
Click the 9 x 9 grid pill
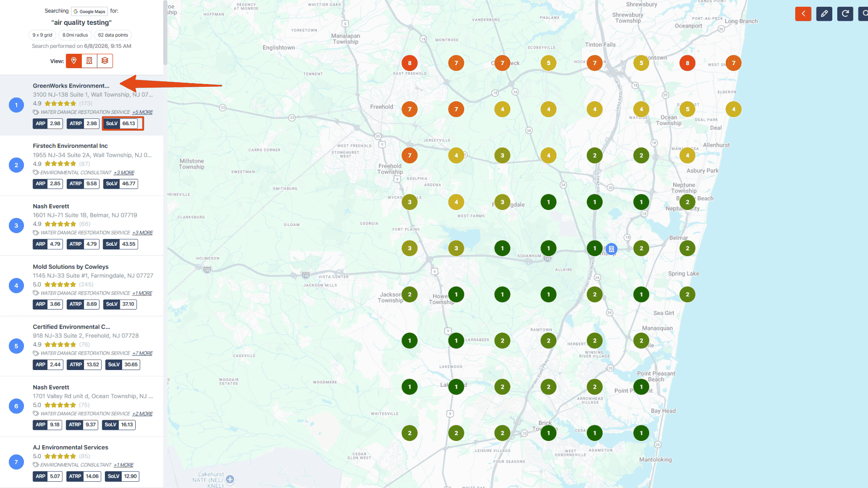tap(42, 35)
